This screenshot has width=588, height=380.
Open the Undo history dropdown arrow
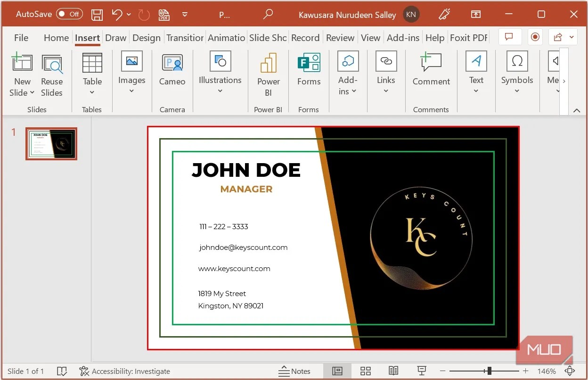[x=129, y=15]
